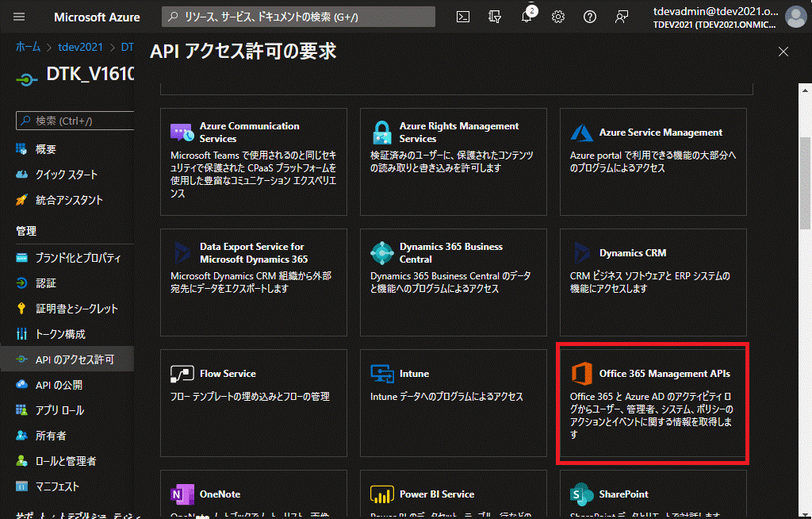Viewport: 812px width, 519px height.
Task: Select Azure Communication Services card title
Action: point(249,133)
